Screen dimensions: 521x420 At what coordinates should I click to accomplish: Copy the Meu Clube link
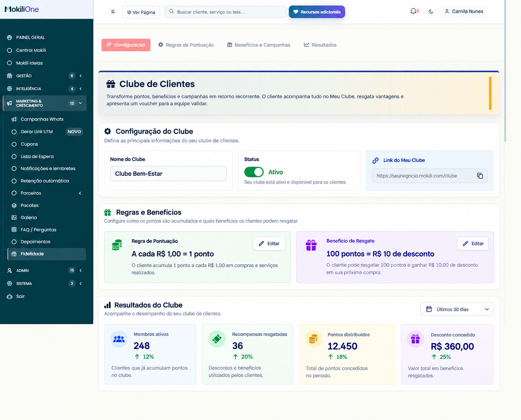point(480,176)
